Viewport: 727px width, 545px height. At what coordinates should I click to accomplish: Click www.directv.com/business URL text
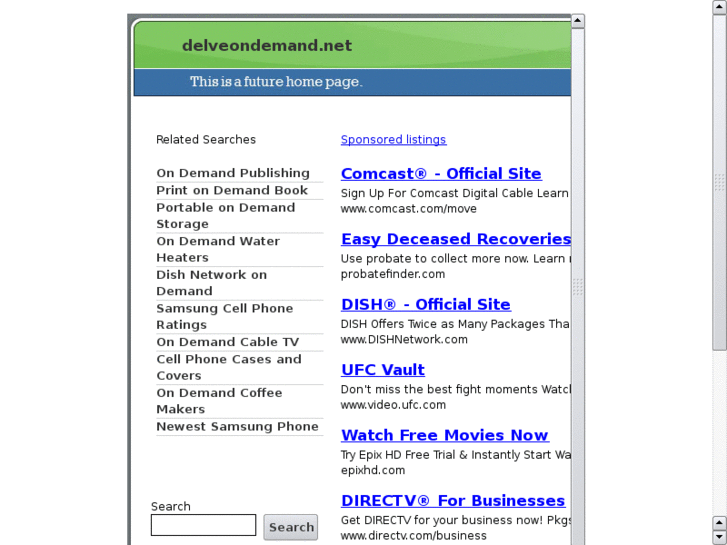[x=414, y=536]
